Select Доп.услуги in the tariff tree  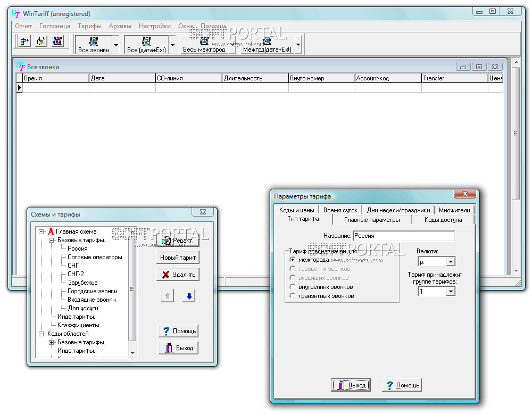point(83,308)
